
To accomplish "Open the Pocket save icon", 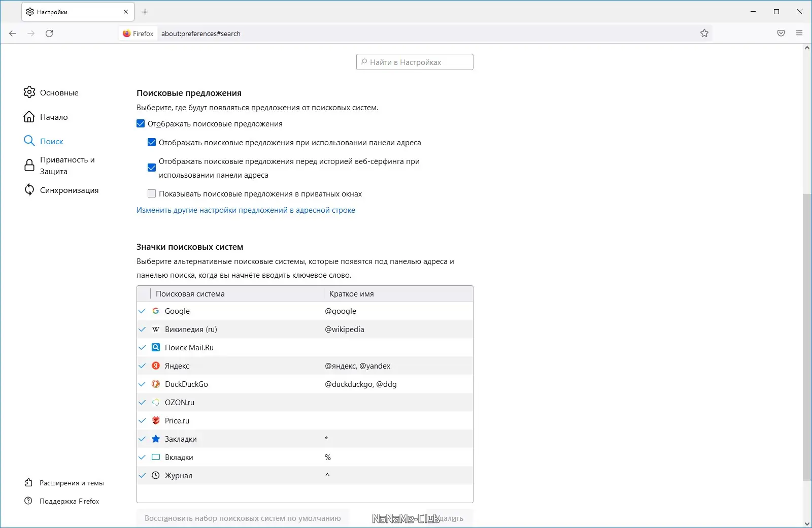I will point(781,34).
